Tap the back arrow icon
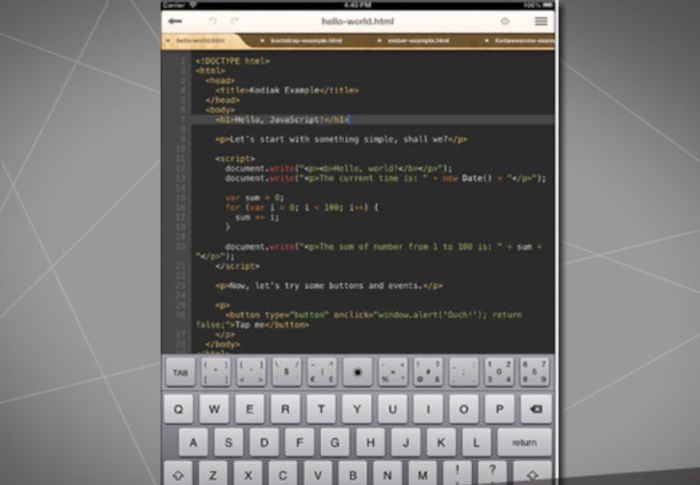This screenshot has height=485, width=700. 175,21
